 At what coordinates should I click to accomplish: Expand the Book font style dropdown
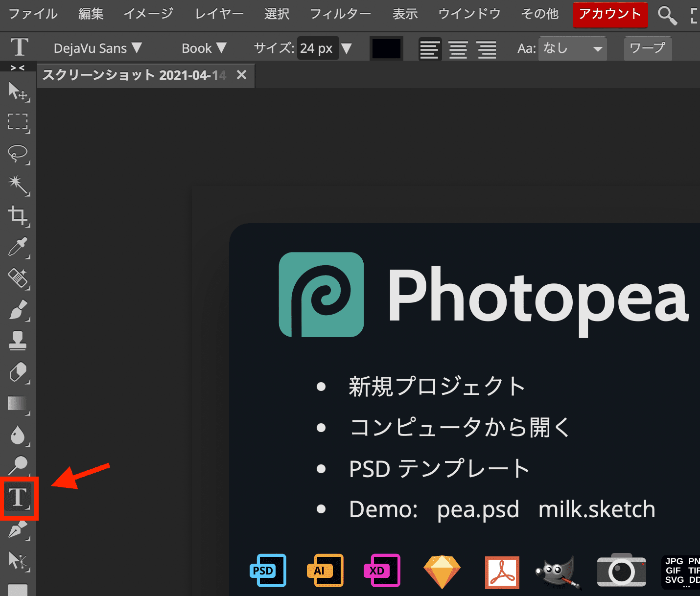[x=204, y=48]
